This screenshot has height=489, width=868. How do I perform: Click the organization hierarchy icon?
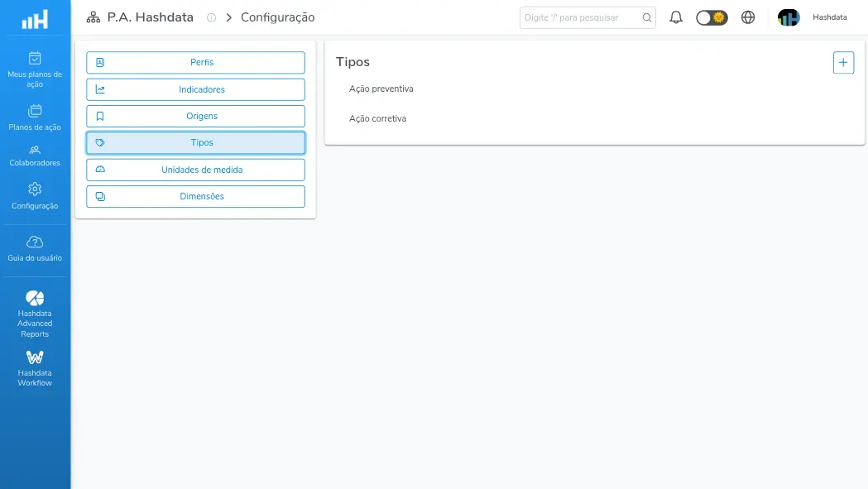point(93,17)
